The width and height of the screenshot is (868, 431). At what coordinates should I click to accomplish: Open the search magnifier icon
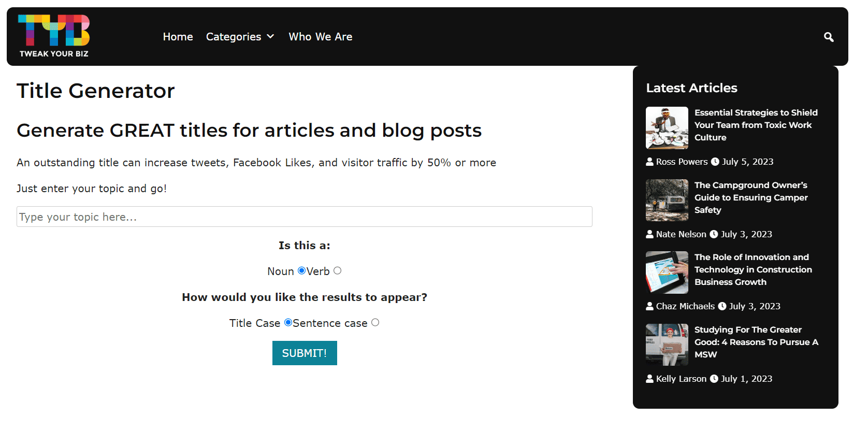pos(829,37)
